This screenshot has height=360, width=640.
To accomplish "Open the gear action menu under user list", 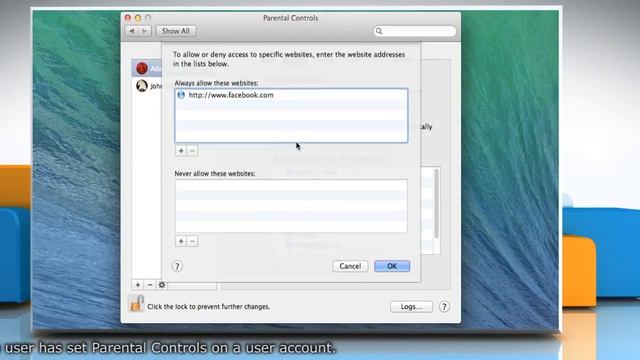I will point(162,285).
